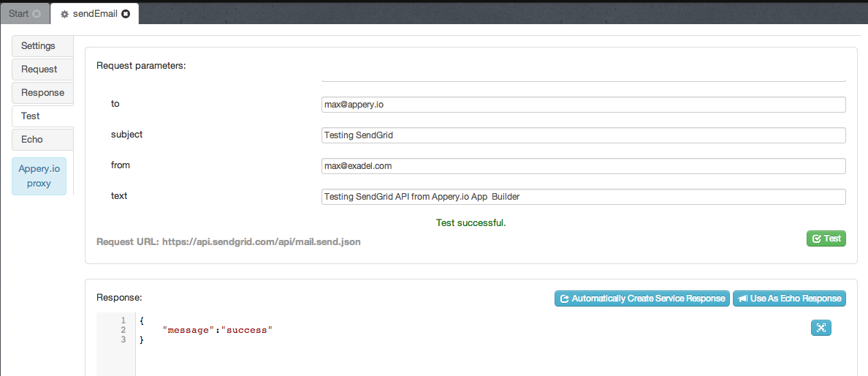The height and width of the screenshot is (376, 868).
Task: Click the 'from' email input field
Action: 583,166
